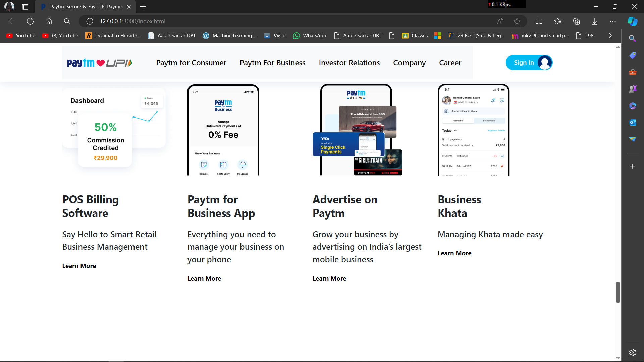Open Paytm for Consumer menu
Image resolution: width=644 pixels, height=362 pixels.
(191, 63)
